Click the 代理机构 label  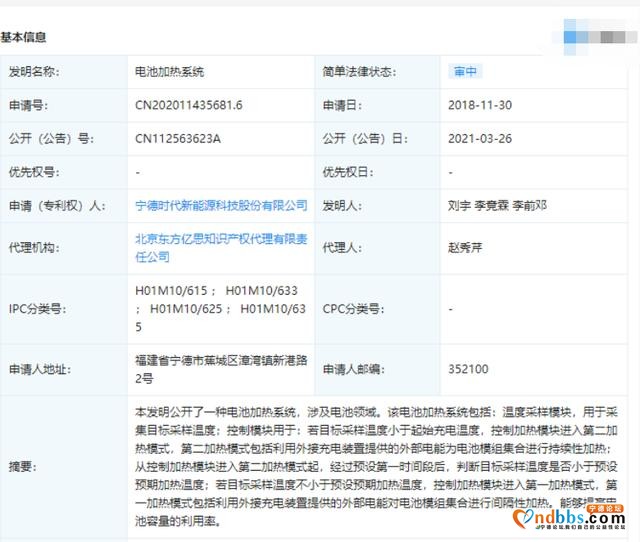pyautogui.click(x=34, y=248)
